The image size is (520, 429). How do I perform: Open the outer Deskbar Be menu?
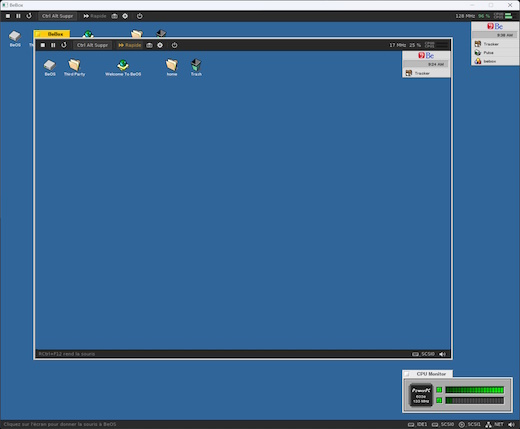pos(495,26)
